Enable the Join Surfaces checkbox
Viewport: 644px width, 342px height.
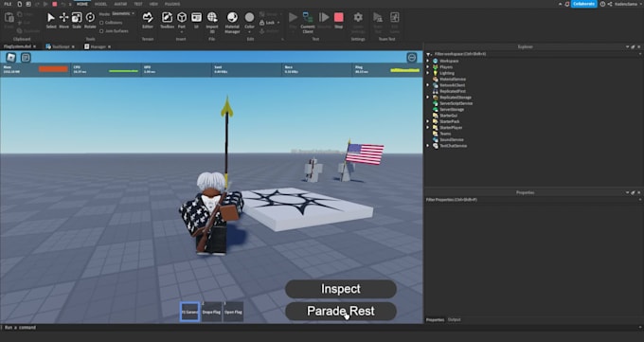(x=101, y=31)
